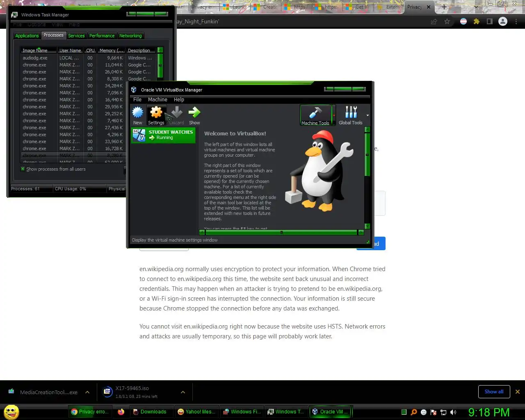Select the STUDENT WATCHES virtual machine
Screen dimensions: 525x420
(163, 135)
